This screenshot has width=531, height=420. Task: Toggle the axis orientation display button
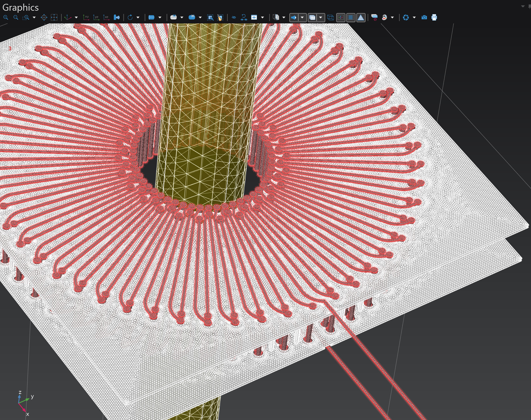pos(341,17)
